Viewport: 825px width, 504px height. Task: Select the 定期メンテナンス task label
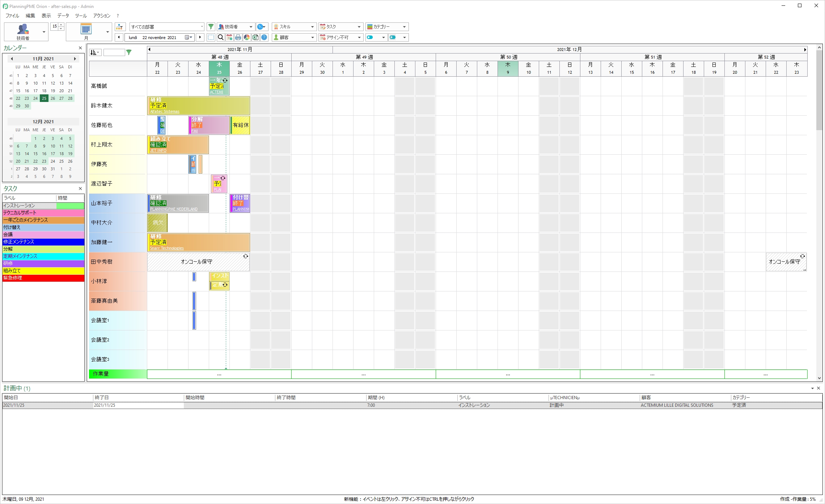[43, 256]
